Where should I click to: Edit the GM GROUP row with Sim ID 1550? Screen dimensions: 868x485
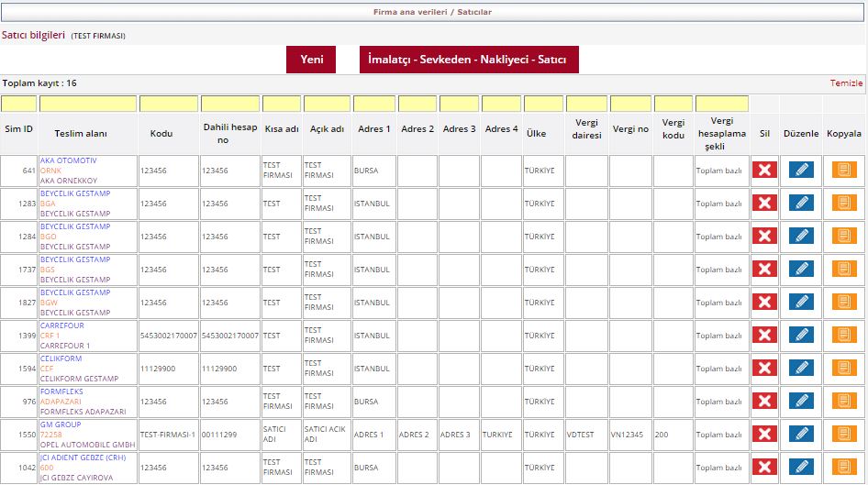coord(801,434)
